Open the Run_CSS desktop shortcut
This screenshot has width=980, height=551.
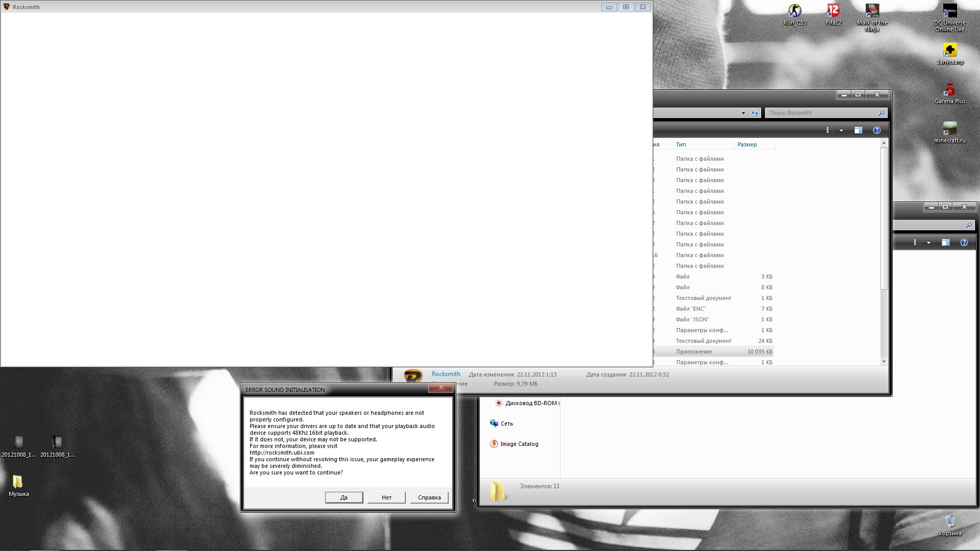pos(795,11)
